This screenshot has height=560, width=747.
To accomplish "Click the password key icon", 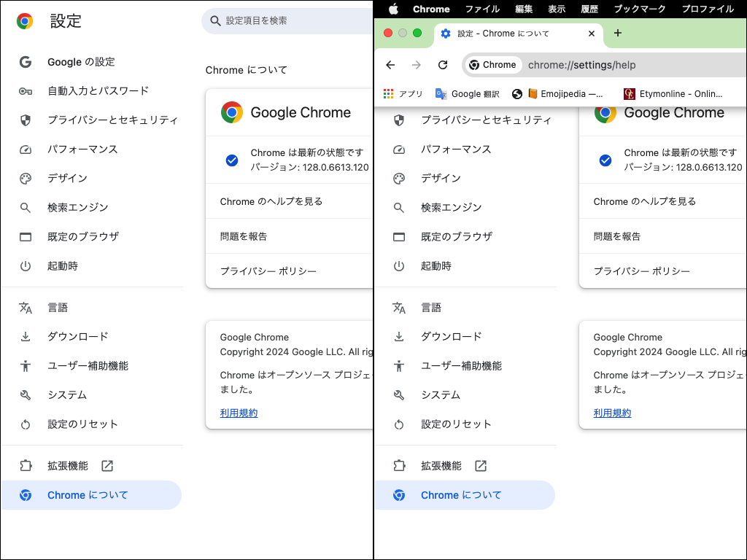I will pyautogui.click(x=26, y=91).
